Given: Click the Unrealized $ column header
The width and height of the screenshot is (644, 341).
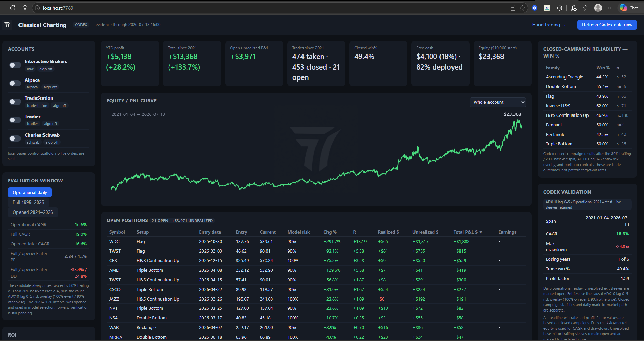Looking at the screenshot, I should click(x=425, y=232).
